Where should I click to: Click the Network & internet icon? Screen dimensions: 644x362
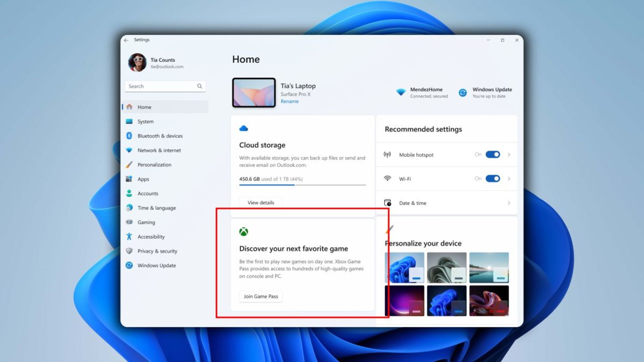click(129, 150)
